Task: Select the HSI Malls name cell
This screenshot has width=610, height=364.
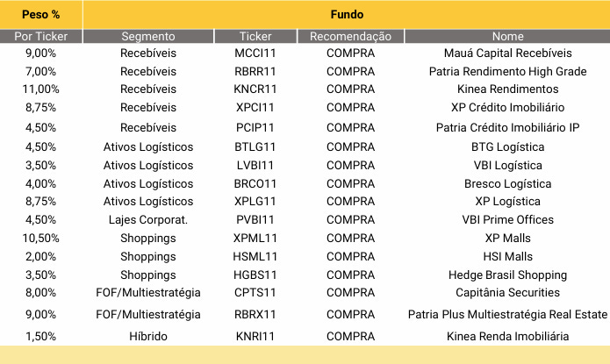Action: pyautogui.click(x=507, y=256)
